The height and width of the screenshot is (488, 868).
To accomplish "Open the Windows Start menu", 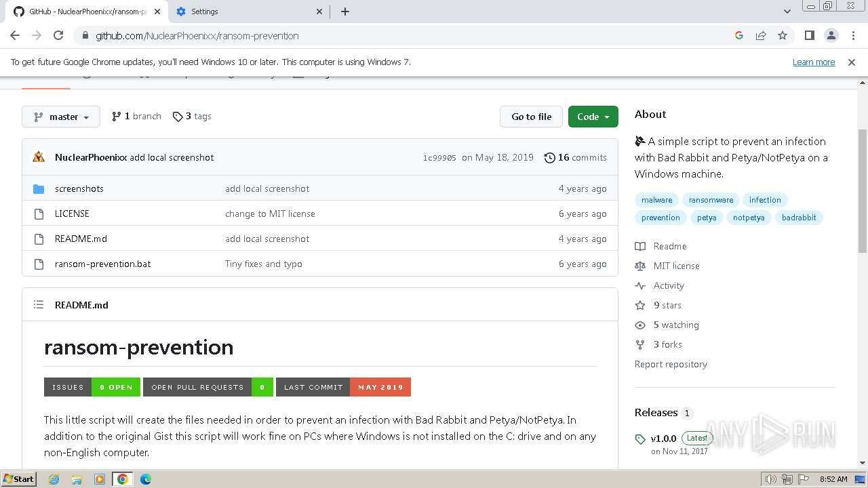I will point(19,479).
